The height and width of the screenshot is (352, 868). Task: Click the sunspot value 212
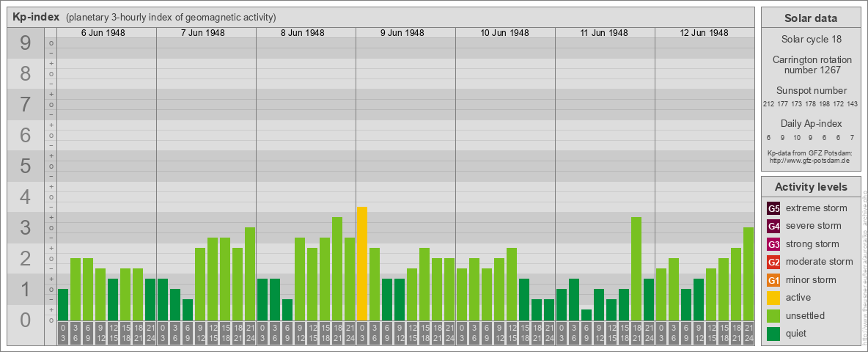click(x=768, y=104)
